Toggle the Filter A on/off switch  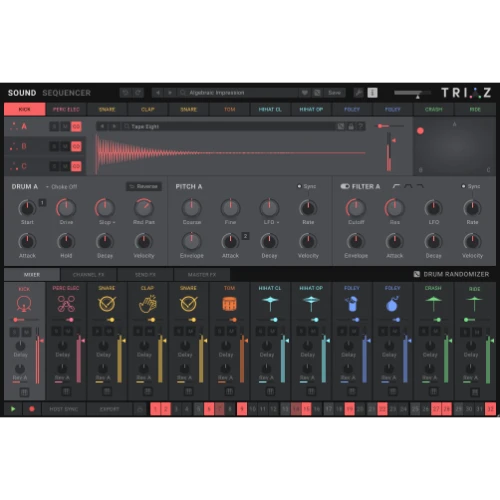pyautogui.click(x=345, y=186)
